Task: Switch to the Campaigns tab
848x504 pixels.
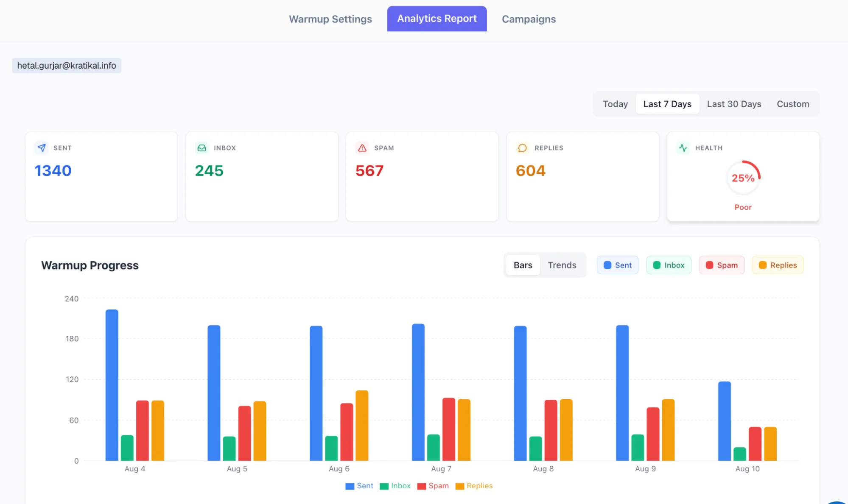Action: click(x=529, y=19)
